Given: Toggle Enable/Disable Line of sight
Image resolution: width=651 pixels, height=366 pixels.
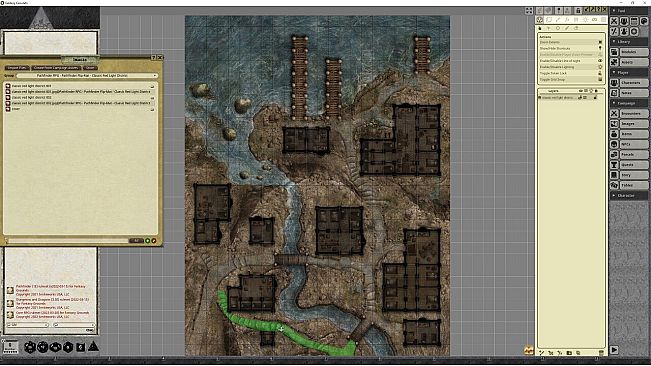Looking at the screenshot, I should [571, 61].
